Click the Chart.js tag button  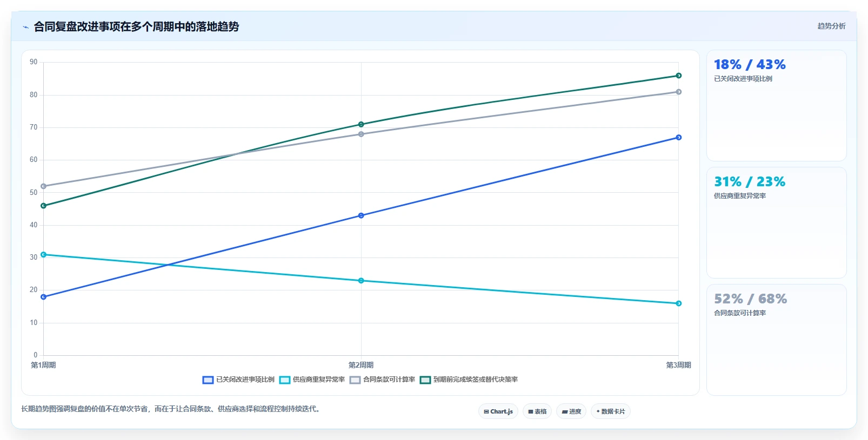tap(498, 411)
